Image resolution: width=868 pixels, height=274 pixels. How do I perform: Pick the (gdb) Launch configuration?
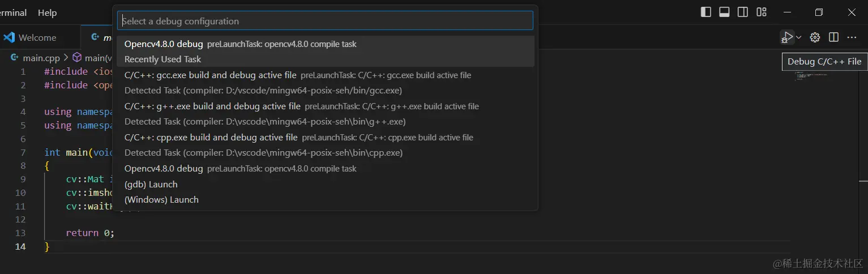[x=326, y=184]
